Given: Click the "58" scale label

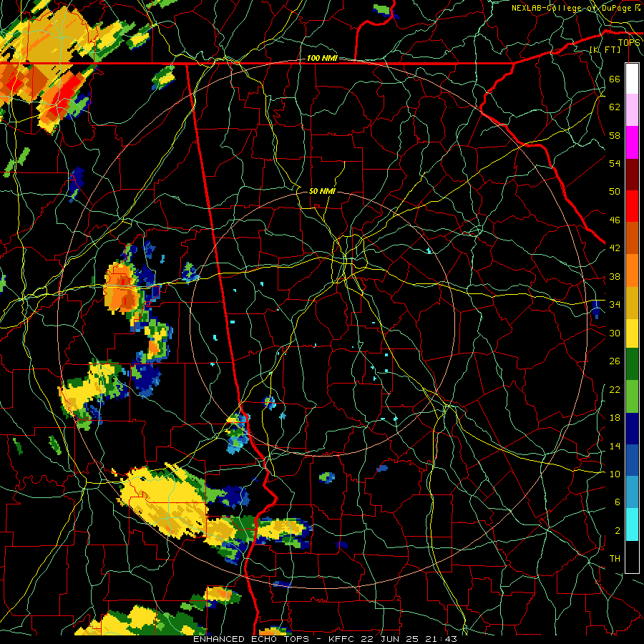Looking at the screenshot, I should tap(615, 135).
